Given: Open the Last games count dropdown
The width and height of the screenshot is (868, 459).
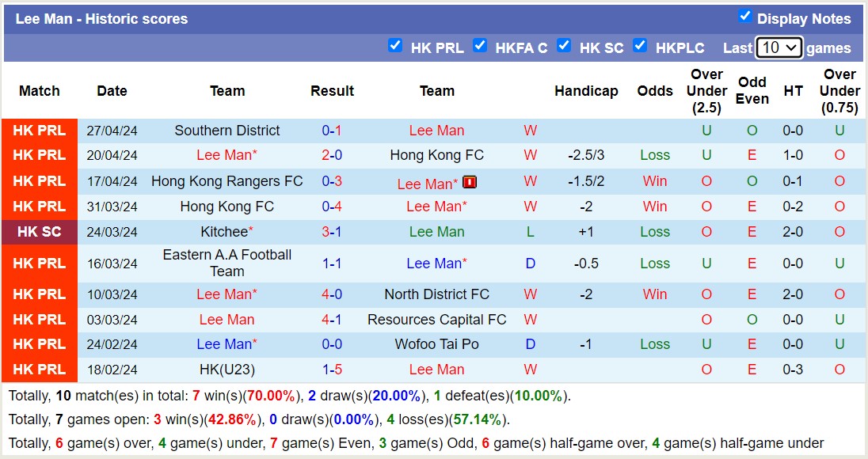Looking at the screenshot, I should point(779,47).
